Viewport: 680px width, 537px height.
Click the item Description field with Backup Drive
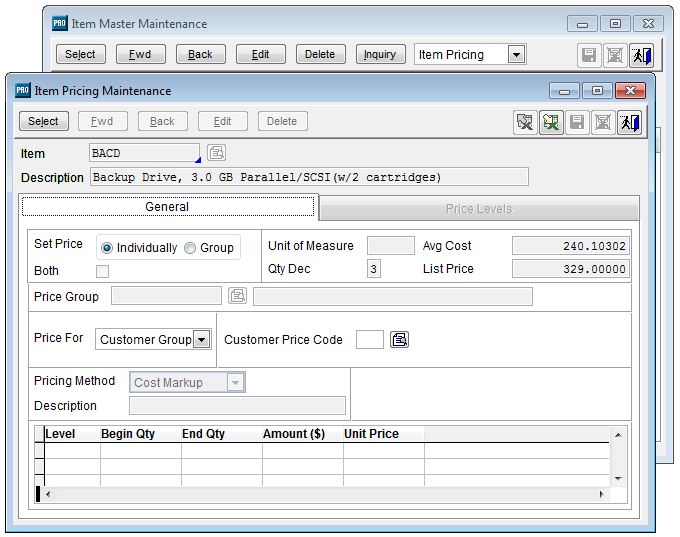coord(309,177)
